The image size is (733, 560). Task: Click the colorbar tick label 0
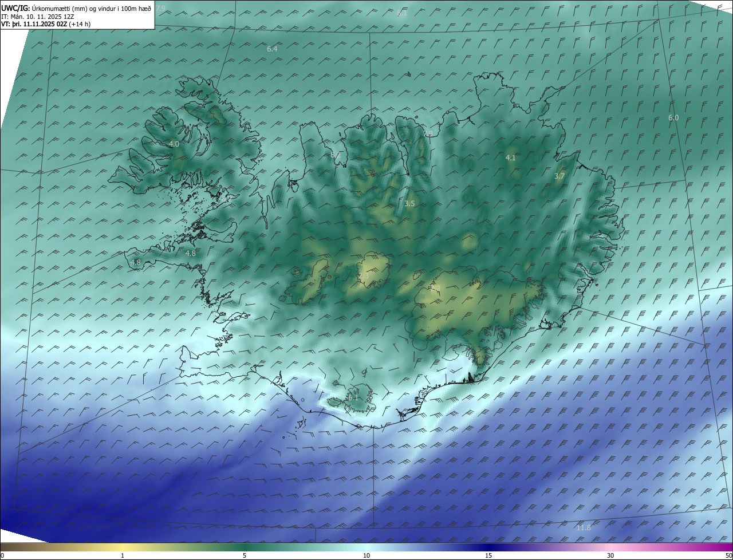[x=2, y=555]
